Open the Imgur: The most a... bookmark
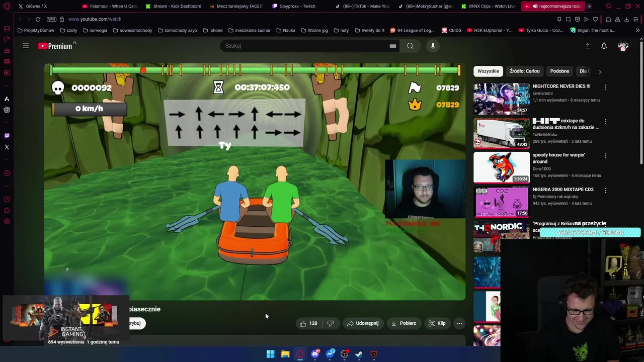 pos(593,30)
